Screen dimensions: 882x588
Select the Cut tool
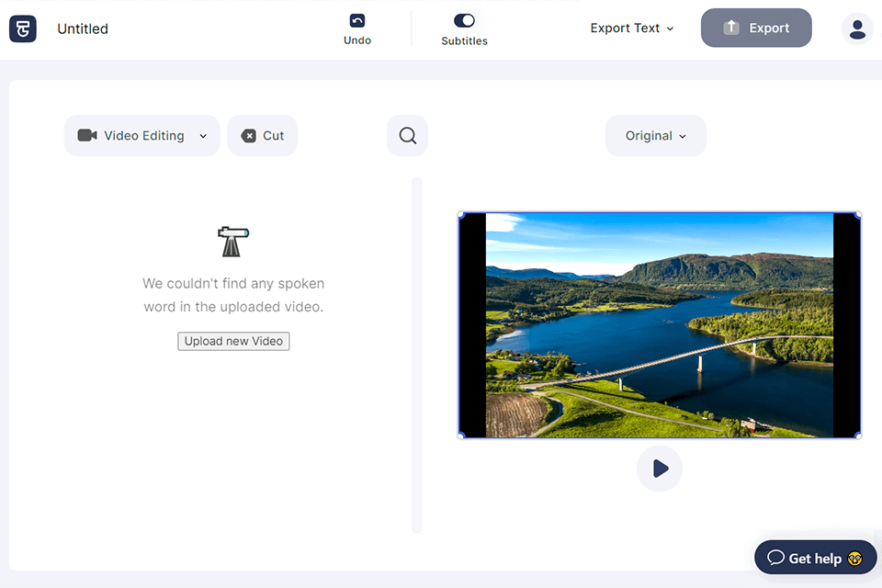(x=263, y=136)
